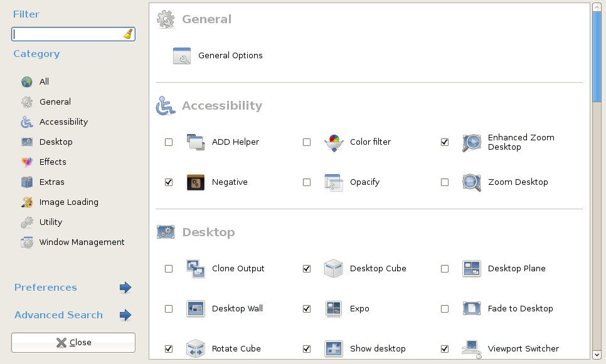Click the scrollbar down arrow

tap(597, 355)
